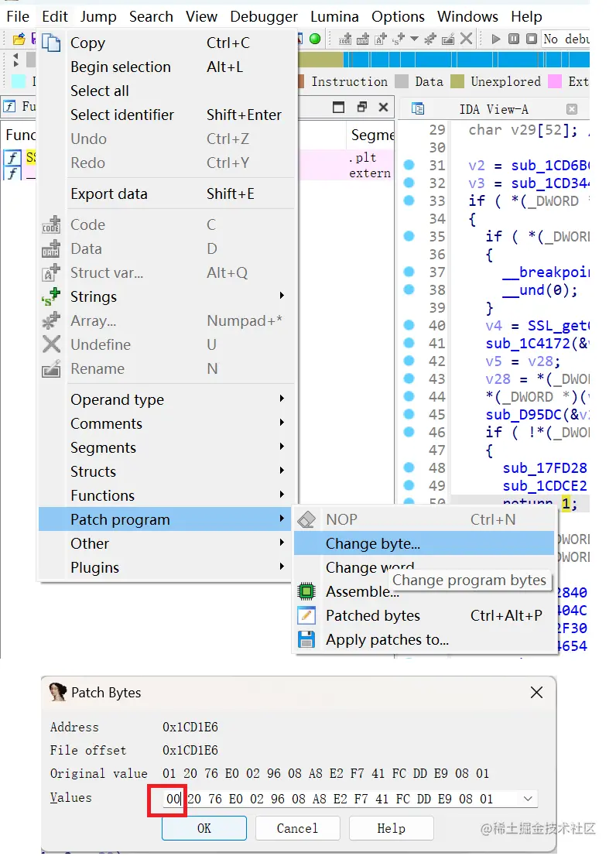This screenshot has height=856, width=616.
Task: Choose Apply patches to input file
Action: pyautogui.click(x=424, y=639)
